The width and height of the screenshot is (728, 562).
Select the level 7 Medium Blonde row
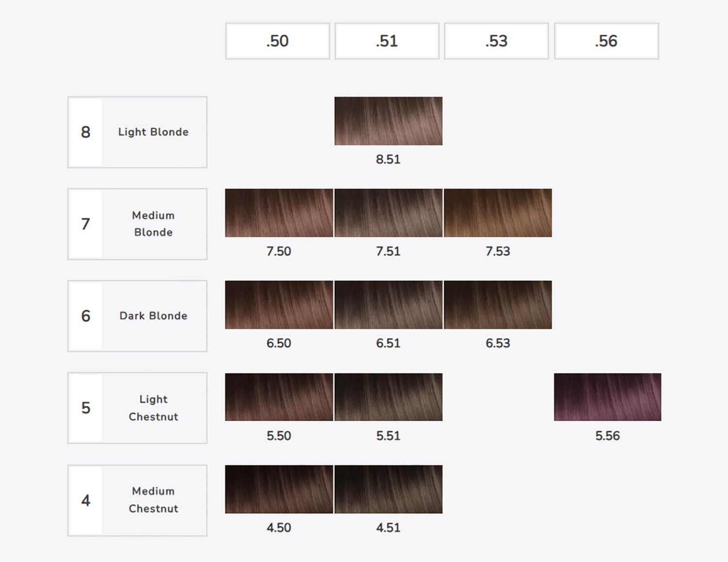point(137,224)
